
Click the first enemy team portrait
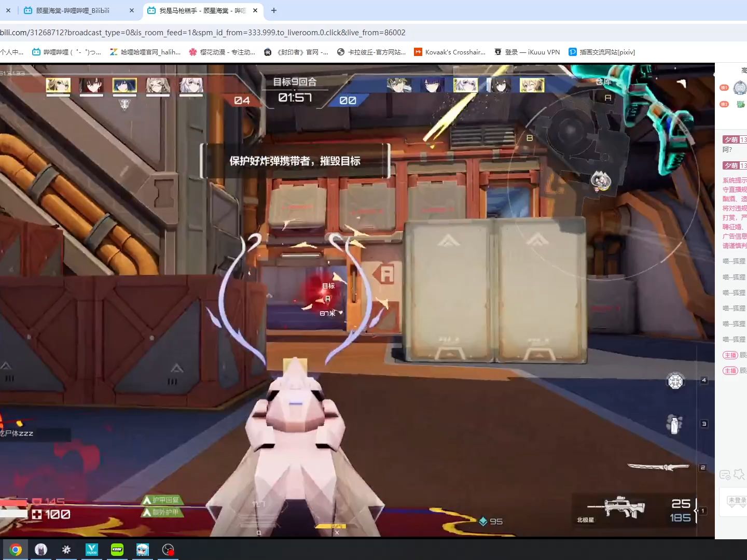[399, 85]
